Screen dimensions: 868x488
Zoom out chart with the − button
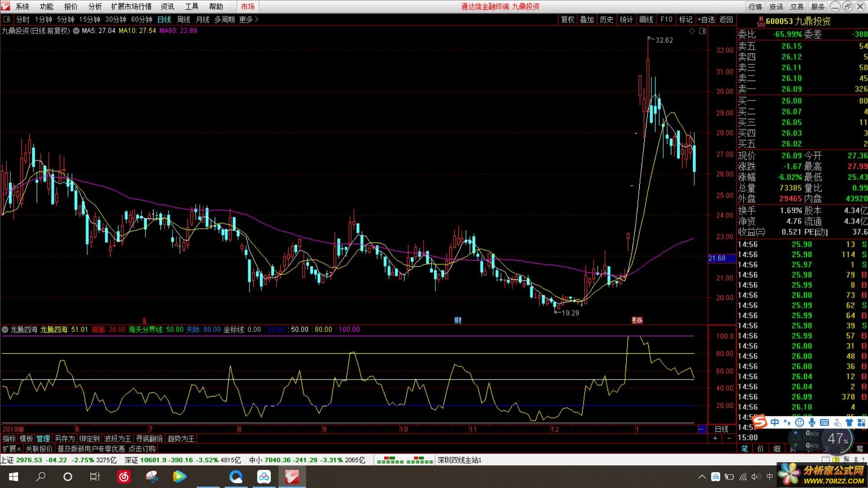tap(729, 439)
